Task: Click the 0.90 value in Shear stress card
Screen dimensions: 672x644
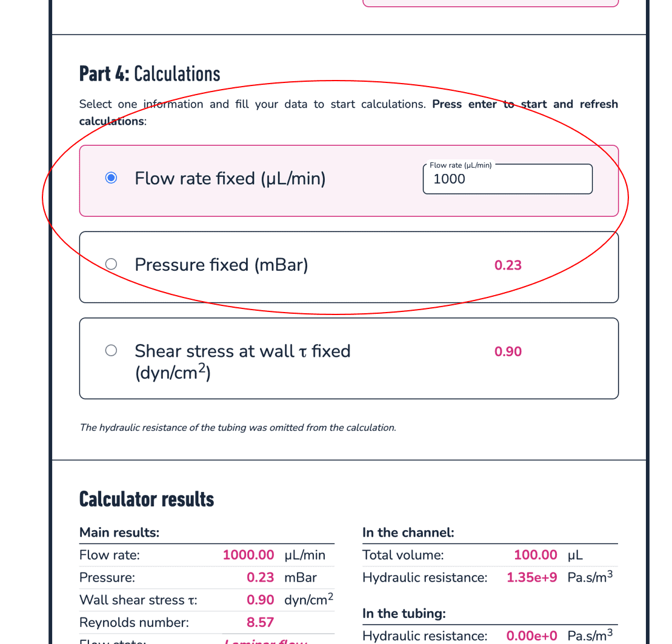Action: [x=508, y=351]
